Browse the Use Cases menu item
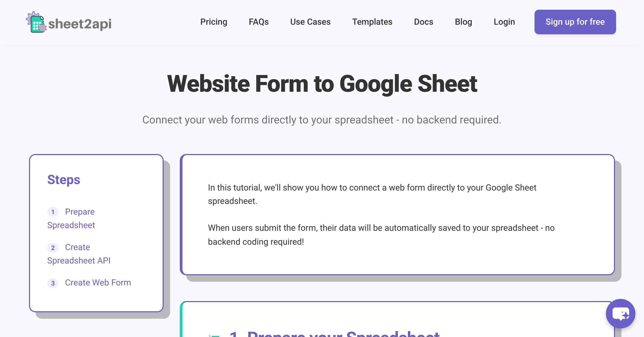Viewport: 644px width, 337px height. click(x=310, y=22)
